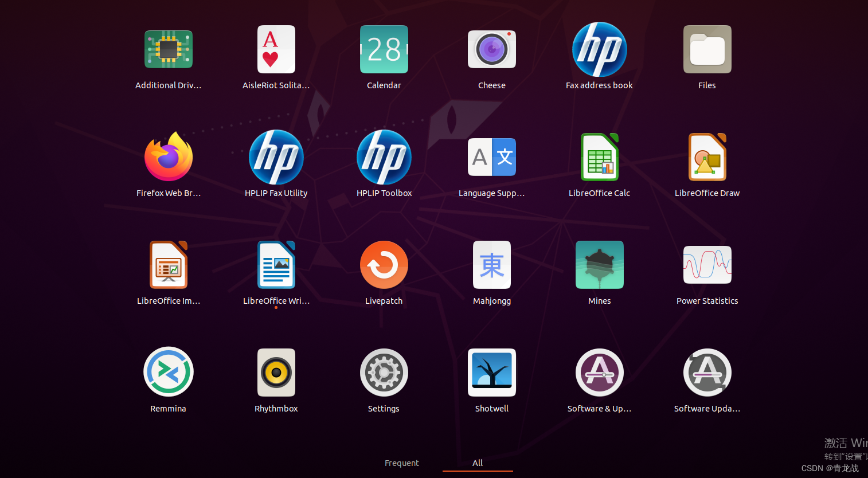Screen dimensions: 868x478
Task: Open the Calendar app icon
Action: [384, 49]
